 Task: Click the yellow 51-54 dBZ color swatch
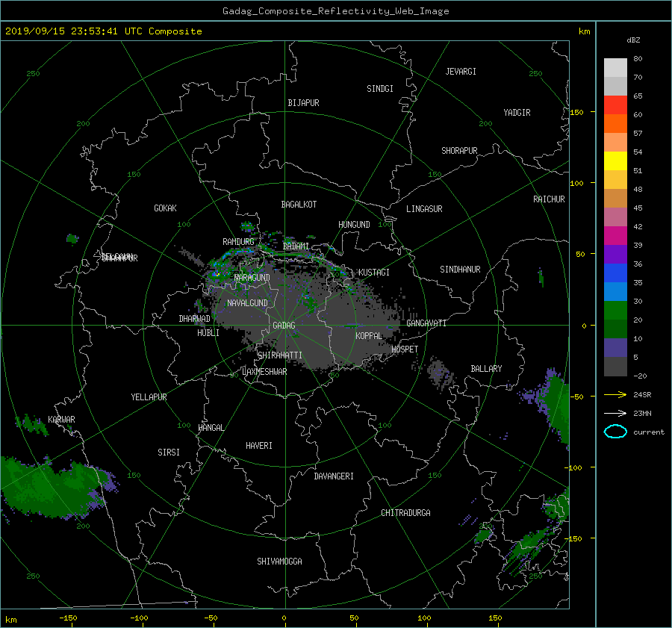[x=615, y=161]
